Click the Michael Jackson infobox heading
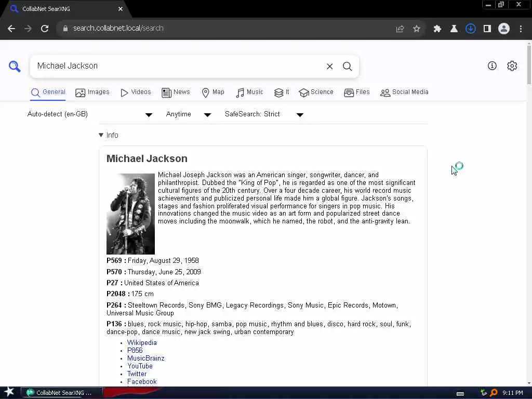Screen dimensions: 532x399 point(147,158)
